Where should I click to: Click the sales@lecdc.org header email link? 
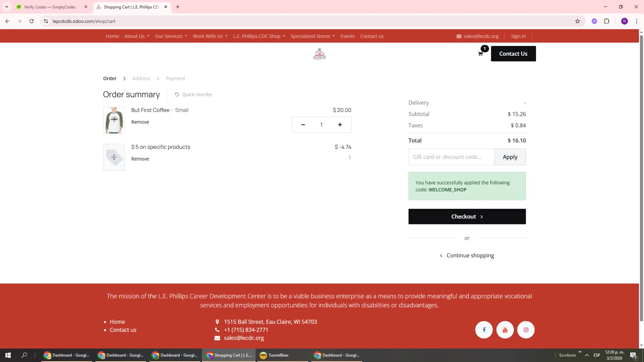(477, 36)
